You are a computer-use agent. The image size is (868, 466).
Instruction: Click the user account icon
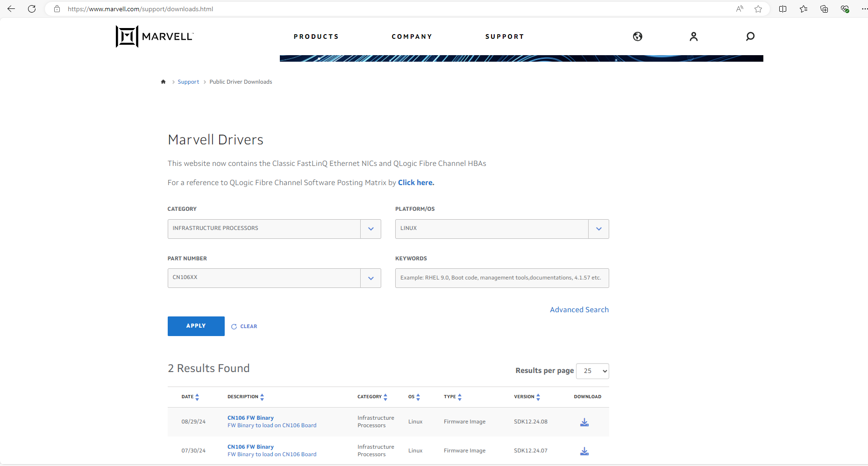693,36
